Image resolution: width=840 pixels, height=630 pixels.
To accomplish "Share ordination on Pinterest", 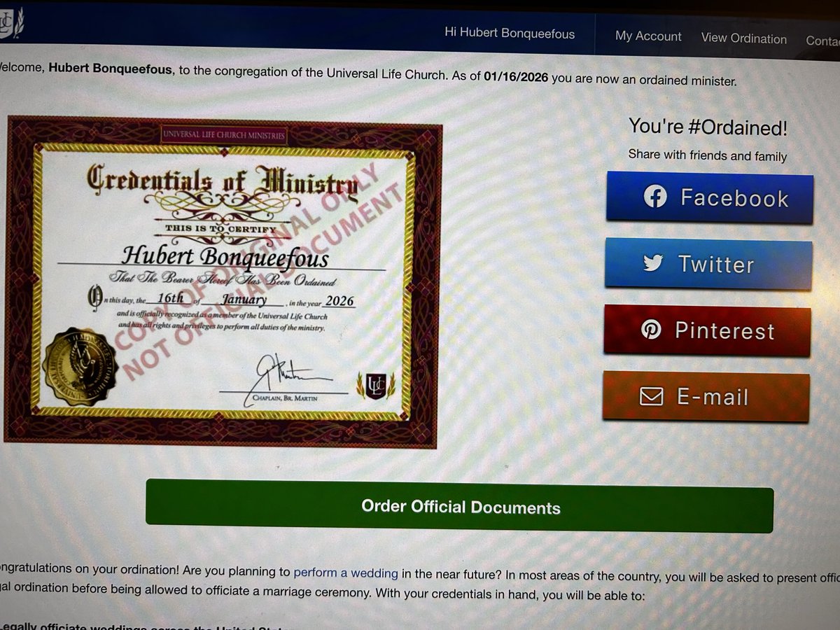I will coord(707,330).
